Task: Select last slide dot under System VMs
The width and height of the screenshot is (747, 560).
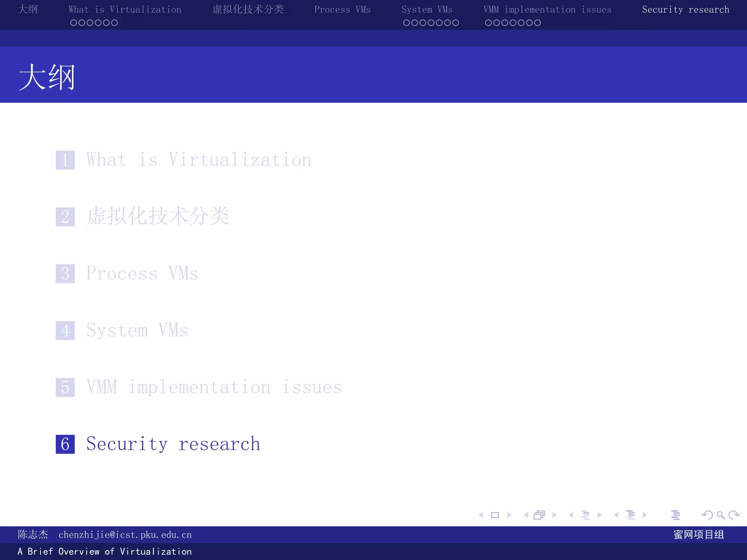Action: 456,23
